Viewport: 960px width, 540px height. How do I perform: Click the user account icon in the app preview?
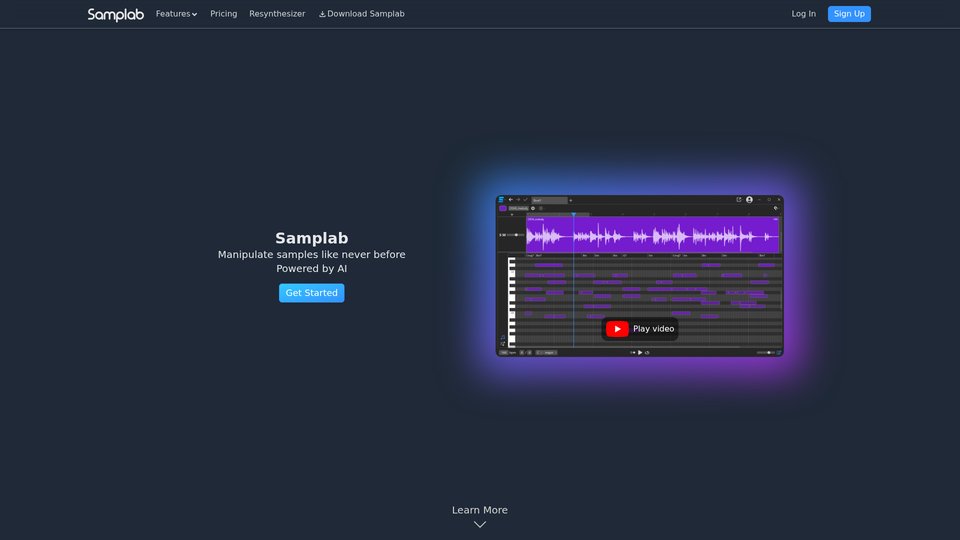(x=749, y=200)
